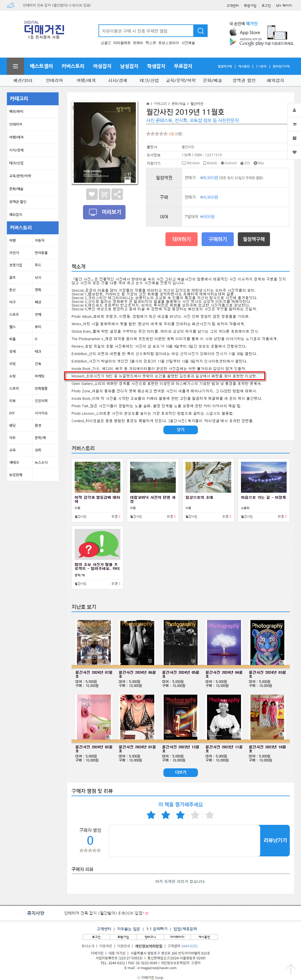
Task: Open the user profile side icon
Action: click(294, 110)
